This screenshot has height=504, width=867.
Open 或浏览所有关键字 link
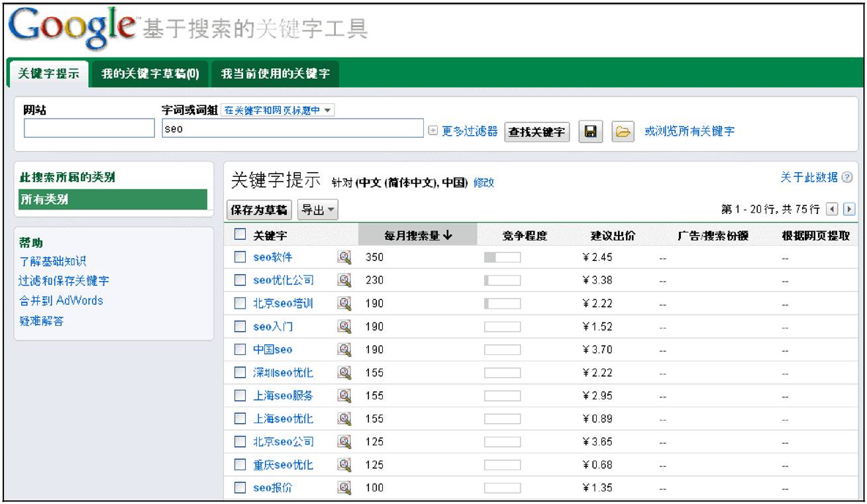click(x=689, y=131)
